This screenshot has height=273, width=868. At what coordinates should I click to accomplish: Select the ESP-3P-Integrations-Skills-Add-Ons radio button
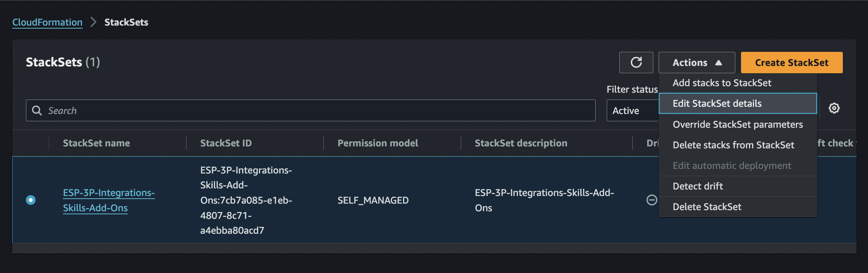31,200
